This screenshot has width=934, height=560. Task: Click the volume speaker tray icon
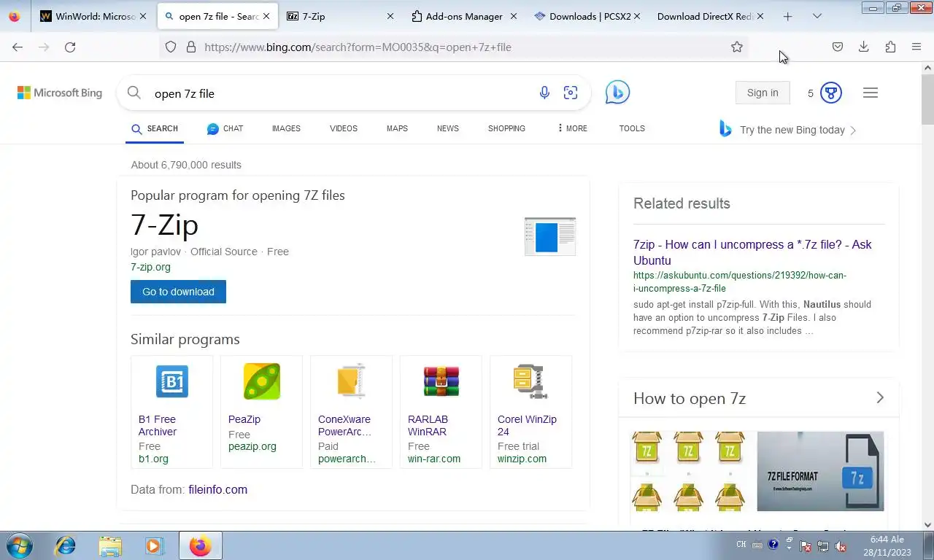point(840,545)
